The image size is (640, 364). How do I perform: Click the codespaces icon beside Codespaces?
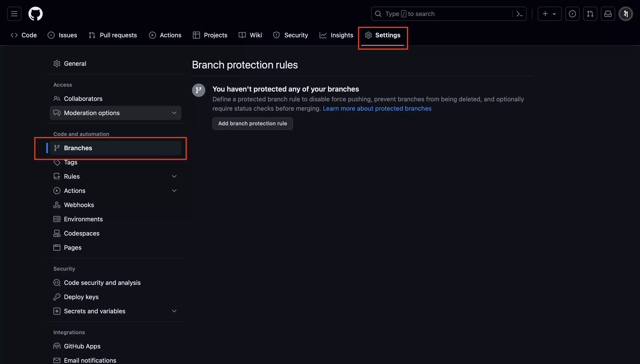point(57,234)
